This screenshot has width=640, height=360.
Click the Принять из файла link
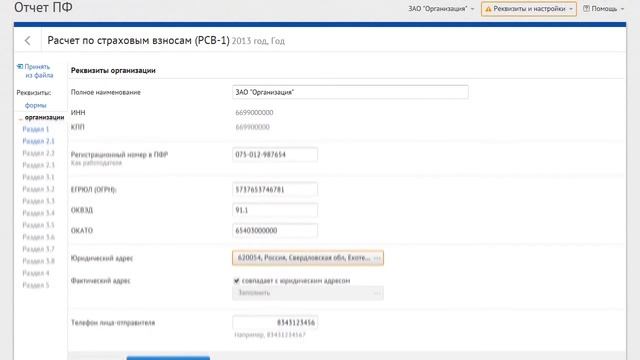35,71
